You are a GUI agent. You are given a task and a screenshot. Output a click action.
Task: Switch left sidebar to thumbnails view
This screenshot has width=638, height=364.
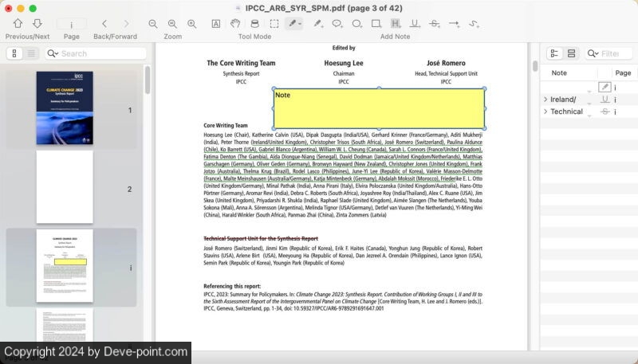[x=14, y=53]
